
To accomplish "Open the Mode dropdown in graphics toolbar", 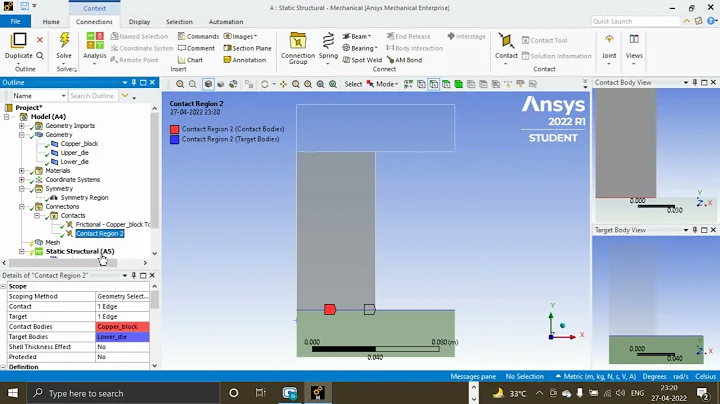I will pyautogui.click(x=386, y=84).
